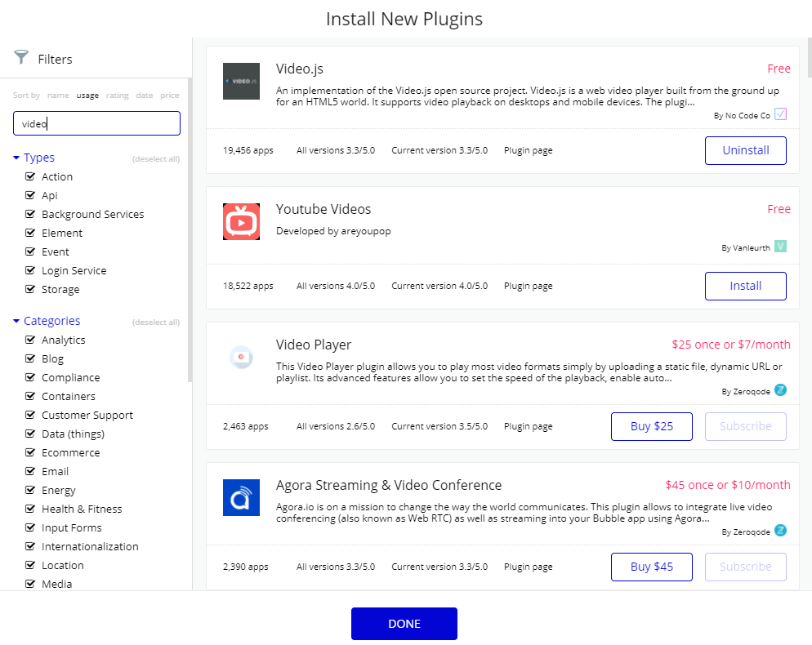Open the Video.js plugin page link
This screenshot has width=812, height=645.
529,151
